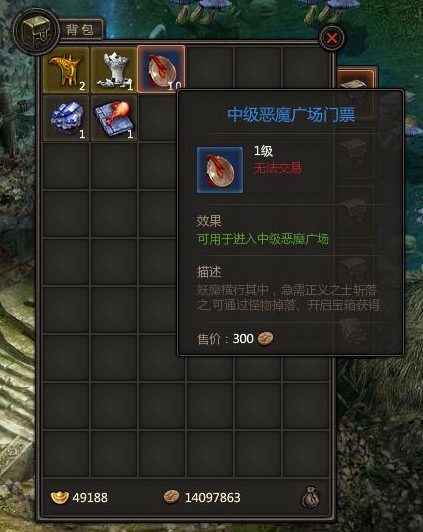Open the money pouch icon at bottom
Viewport: 423px width, 532px height.
(311, 497)
